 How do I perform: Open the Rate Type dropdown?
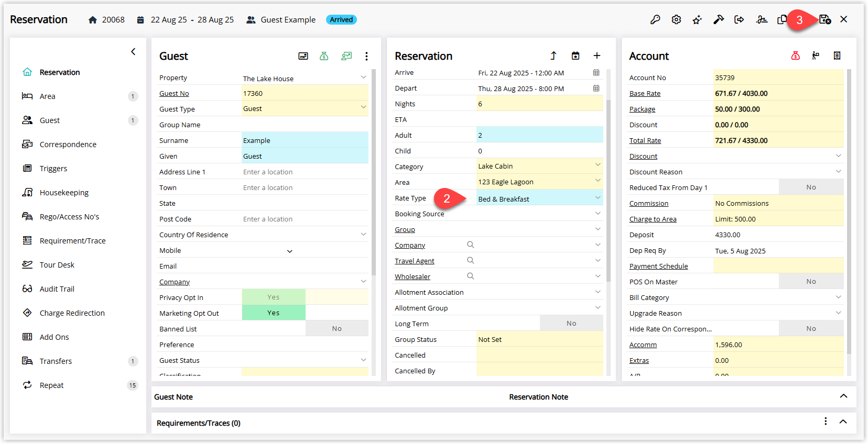(x=598, y=198)
